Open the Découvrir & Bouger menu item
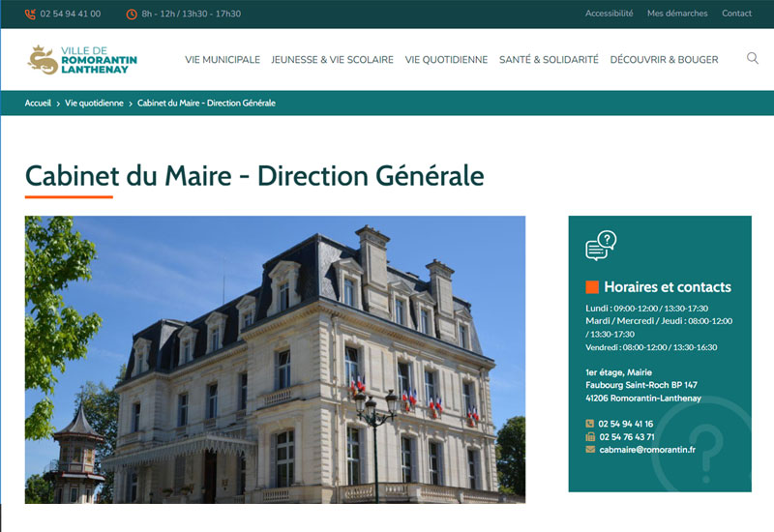The image size is (774, 532). pyautogui.click(x=664, y=59)
